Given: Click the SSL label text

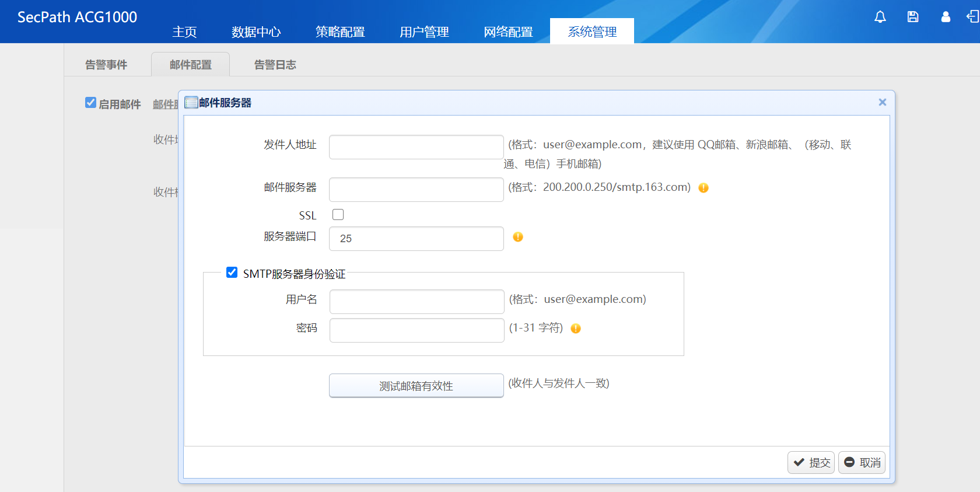Looking at the screenshot, I should tap(307, 216).
